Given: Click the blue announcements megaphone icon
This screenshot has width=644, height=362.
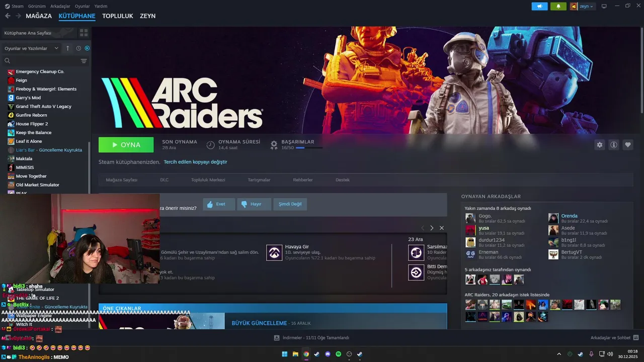Looking at the screenshot, I should [539, 6].
